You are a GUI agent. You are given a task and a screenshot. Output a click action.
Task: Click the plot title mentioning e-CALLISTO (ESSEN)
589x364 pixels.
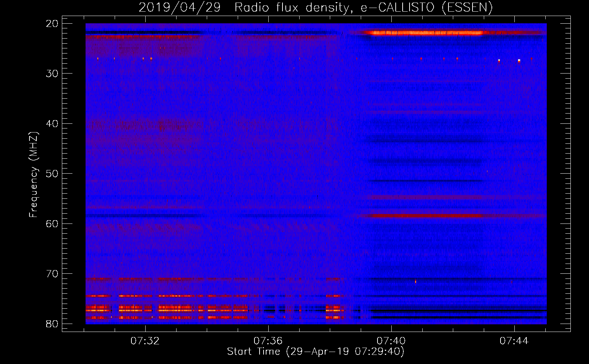point(316,7)
